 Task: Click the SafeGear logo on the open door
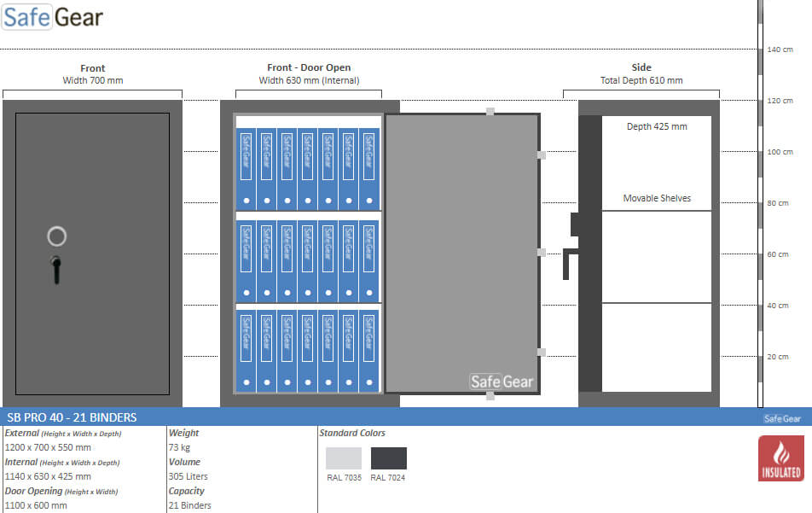pos(502,382)
